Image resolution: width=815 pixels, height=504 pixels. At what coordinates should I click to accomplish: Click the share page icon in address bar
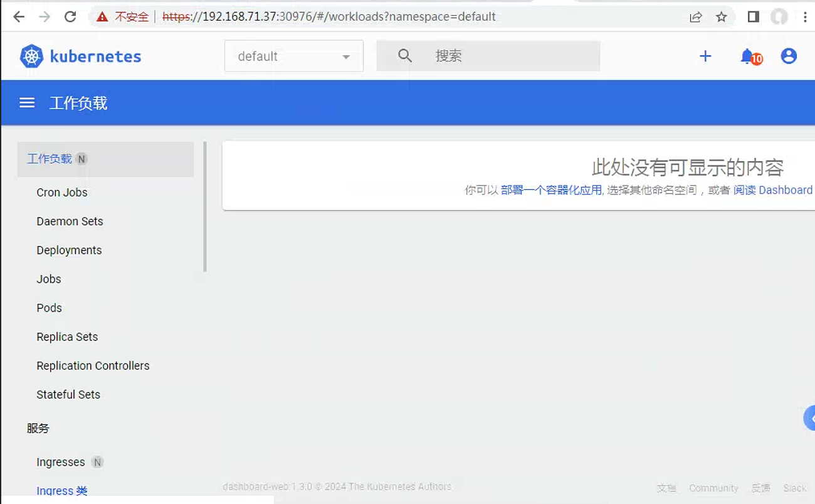click(x=695, y=17)
